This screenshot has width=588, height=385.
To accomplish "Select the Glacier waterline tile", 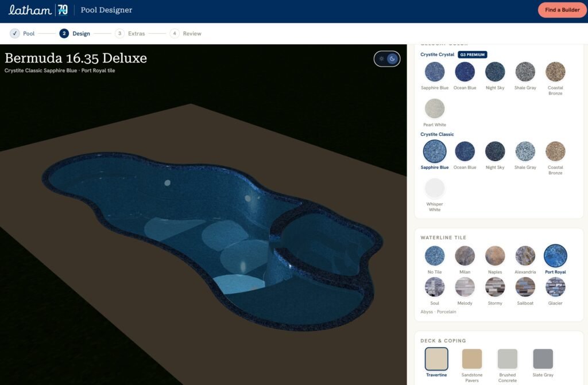I will point(555,287).
